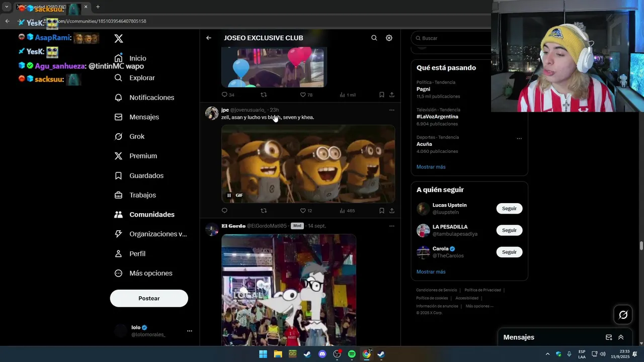The width and height of the screenshot is (644, 362).
Task: Open the Guardados bookmarks page
Action: pyautogui.click(x=139, y=175)
